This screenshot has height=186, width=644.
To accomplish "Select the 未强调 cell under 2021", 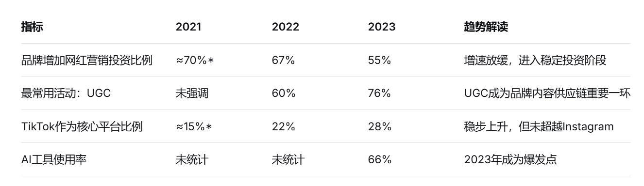I will tap(192, 93).
